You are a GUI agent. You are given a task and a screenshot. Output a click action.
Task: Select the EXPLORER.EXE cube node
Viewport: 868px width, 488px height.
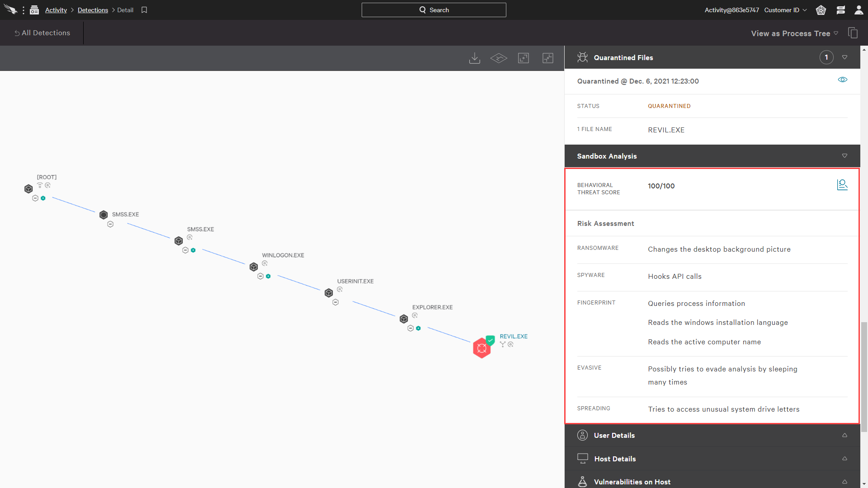pos(404,319)
